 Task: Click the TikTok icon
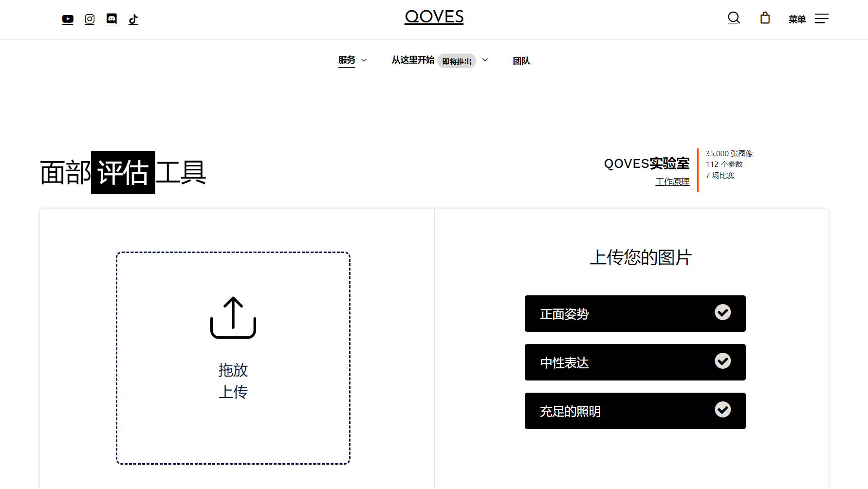(x=133, y=19)
